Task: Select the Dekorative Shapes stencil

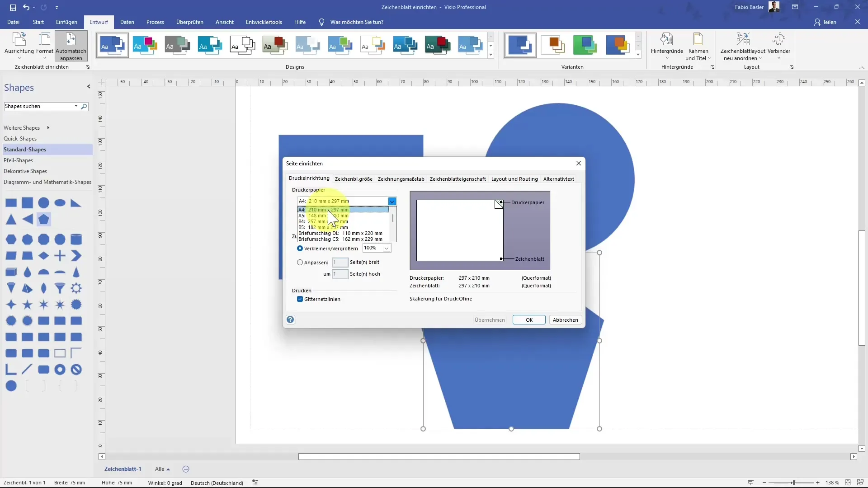Action: 47,171
